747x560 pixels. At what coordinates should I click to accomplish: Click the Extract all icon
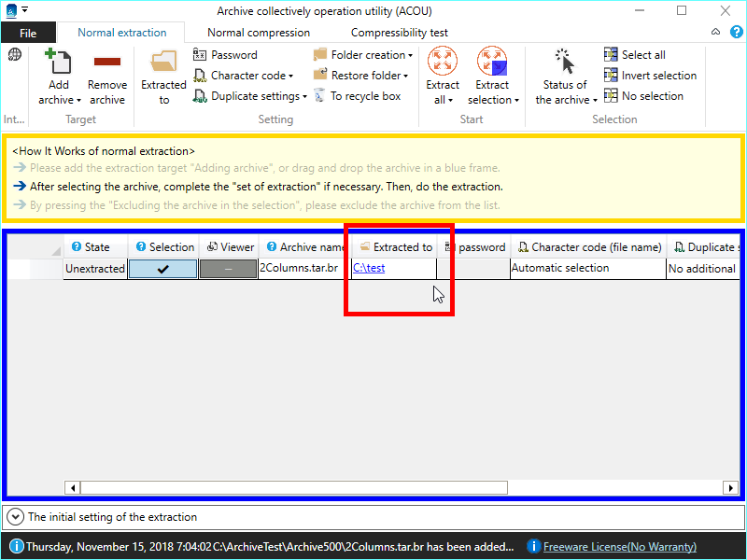(x=443, y=62)
